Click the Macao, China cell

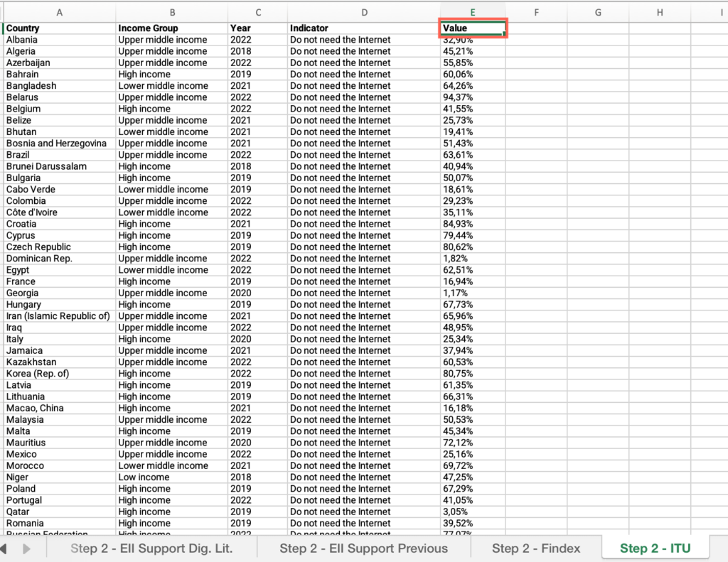tap(60, 409)
